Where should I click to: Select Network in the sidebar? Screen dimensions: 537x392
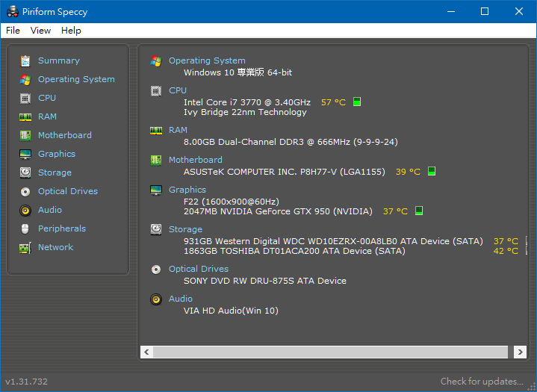55,247
